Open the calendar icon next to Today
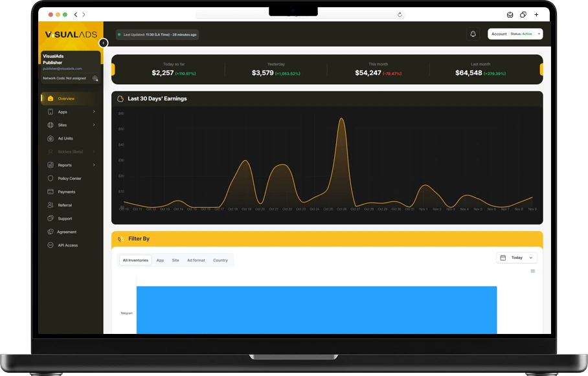This screenshot has width=588, height=376. click(x=503, y=257)
